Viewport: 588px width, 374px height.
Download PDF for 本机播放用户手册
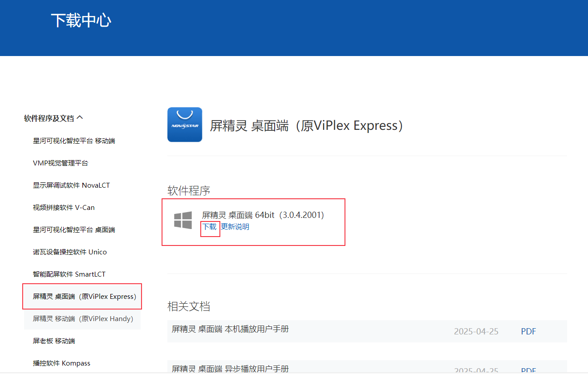tap(528, 331)
